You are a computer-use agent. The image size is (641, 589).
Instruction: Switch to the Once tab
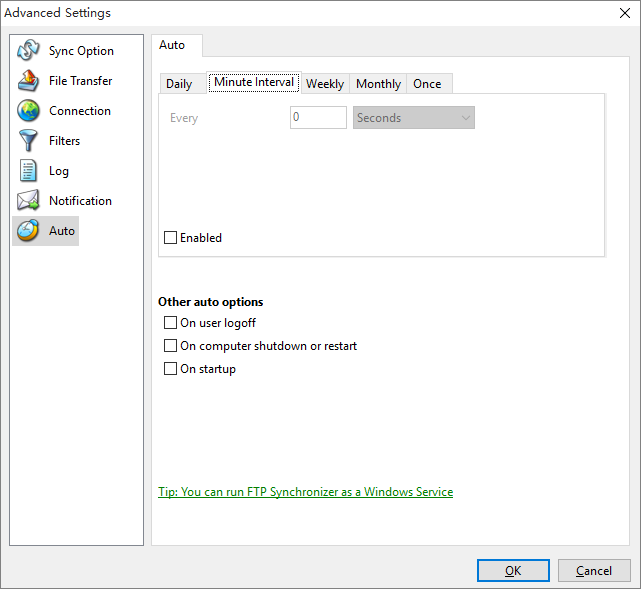coord(427,84)
